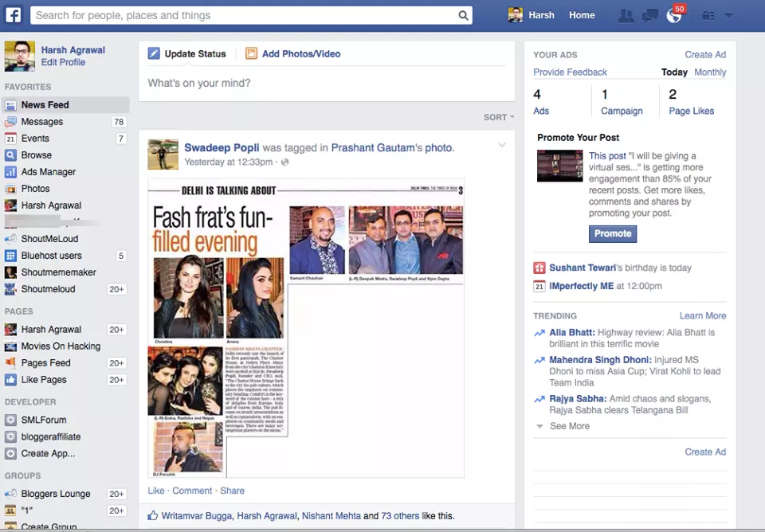Screen dimensions: 765x532
Task: Click the Alia Bhatt trending arrow icon
Action: pyautogui.click(x=539, y=333)
